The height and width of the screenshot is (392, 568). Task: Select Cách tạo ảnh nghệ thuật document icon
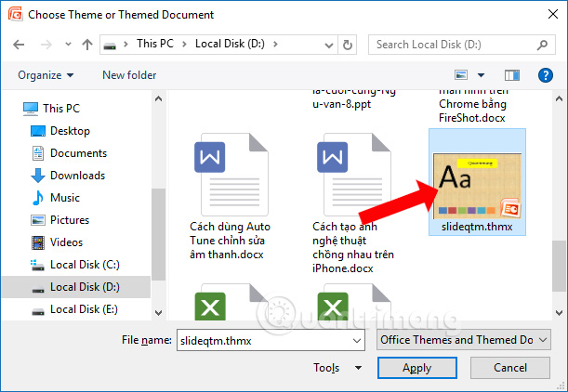click(353, 175)
